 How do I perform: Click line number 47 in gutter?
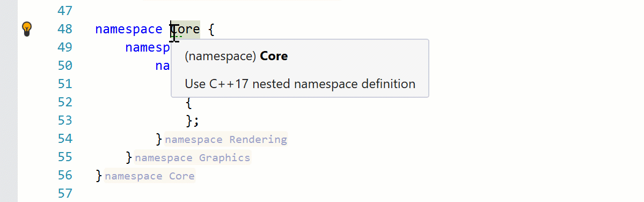[x=64, y=11]
